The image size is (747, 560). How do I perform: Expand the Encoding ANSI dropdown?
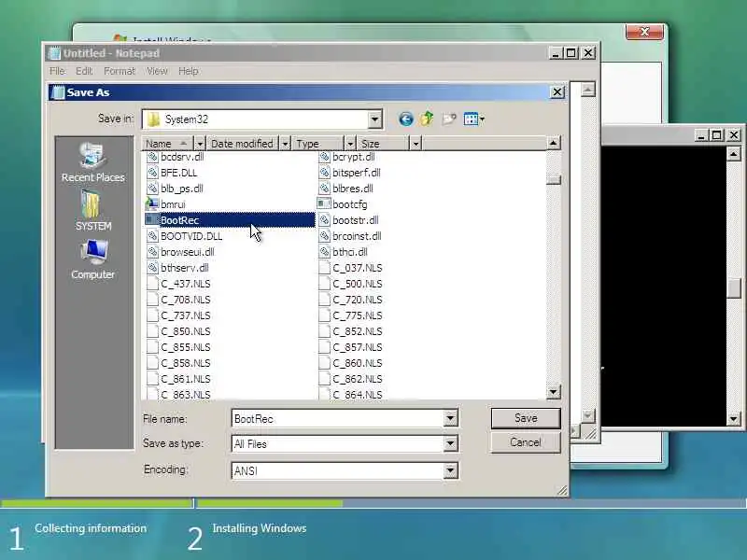coord(450,471)
